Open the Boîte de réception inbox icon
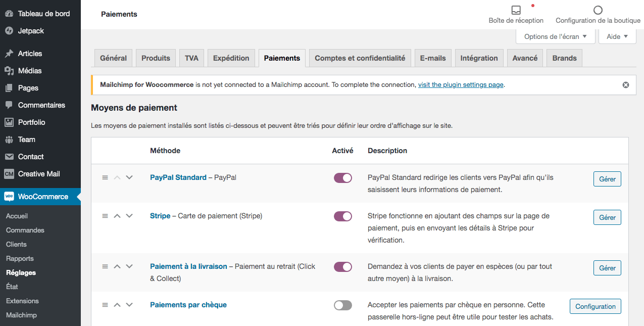Viewport: 644px width, 326px height. 516,10
